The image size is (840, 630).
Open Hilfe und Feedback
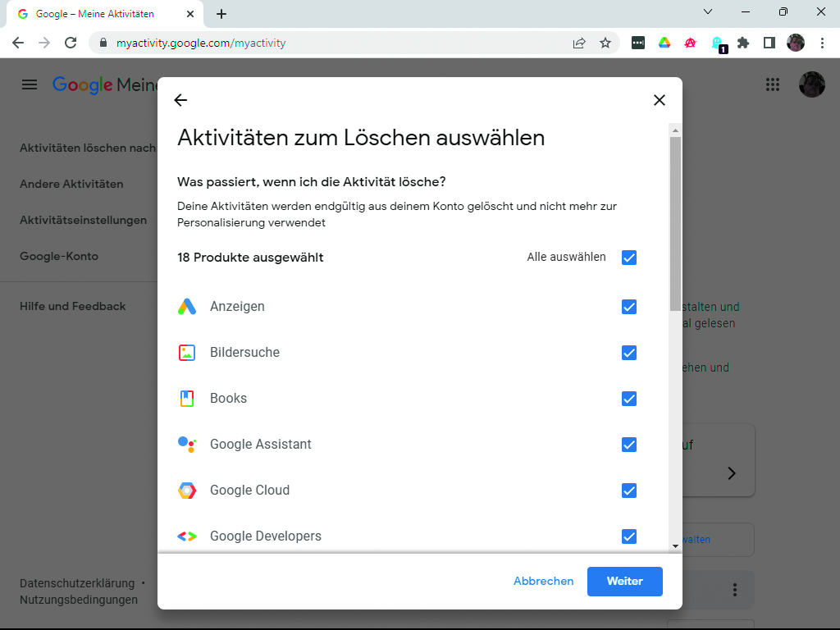(x=72, y=307)
